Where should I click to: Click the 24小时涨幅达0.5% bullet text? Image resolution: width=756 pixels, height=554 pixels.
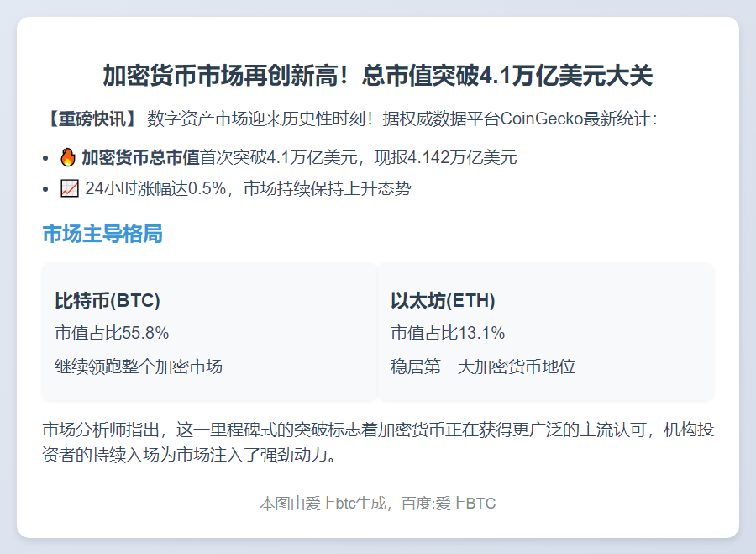[157, 188]
